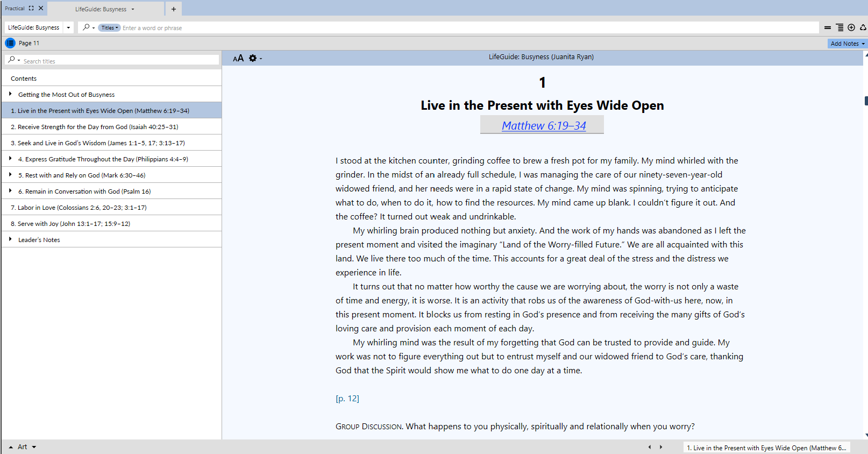The width and height of the screenshot is (868, 454).
Task: Click the scrollbar down arrow
Action: coord(866,435)
